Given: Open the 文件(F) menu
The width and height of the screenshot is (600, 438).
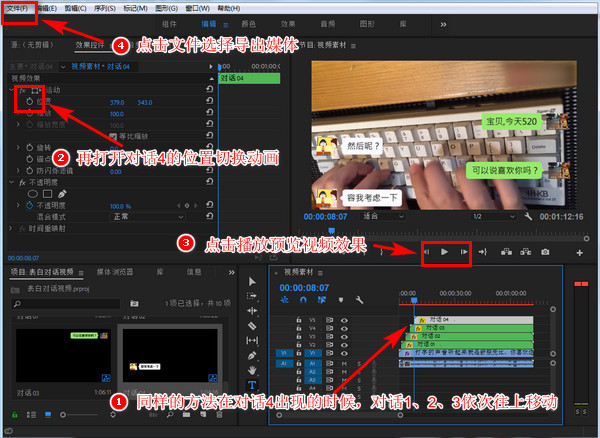Looking at the screenshot, I should pyautogui.click(x=17, y=8).
